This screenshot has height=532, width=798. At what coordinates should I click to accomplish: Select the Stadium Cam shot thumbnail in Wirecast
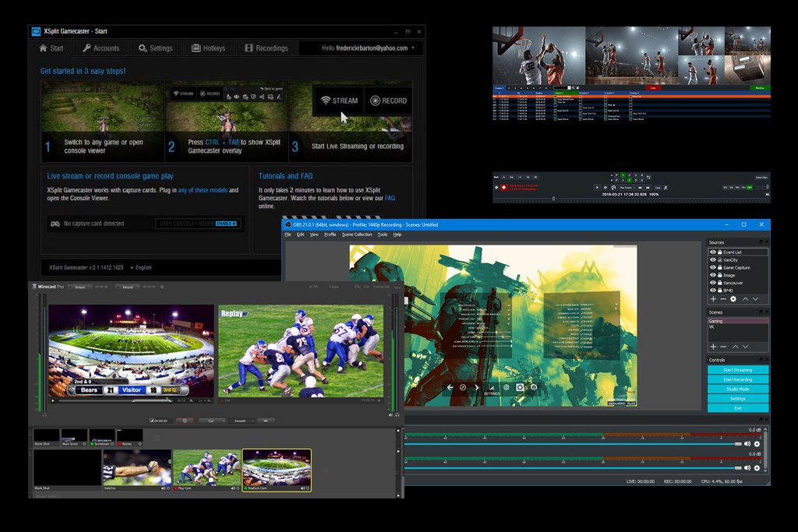277,470
